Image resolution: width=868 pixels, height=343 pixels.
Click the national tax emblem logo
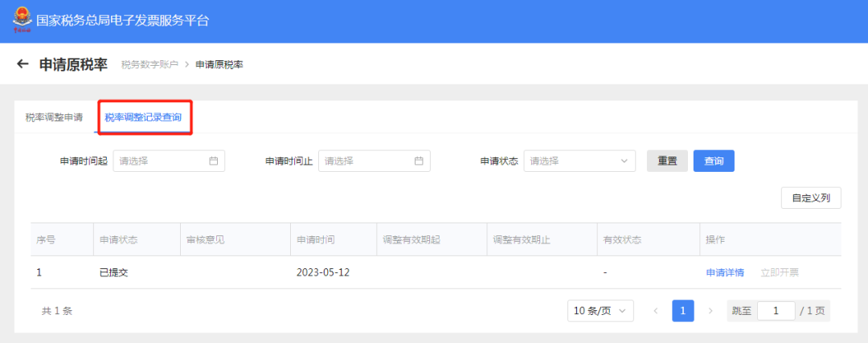click(x=23, y=20)
